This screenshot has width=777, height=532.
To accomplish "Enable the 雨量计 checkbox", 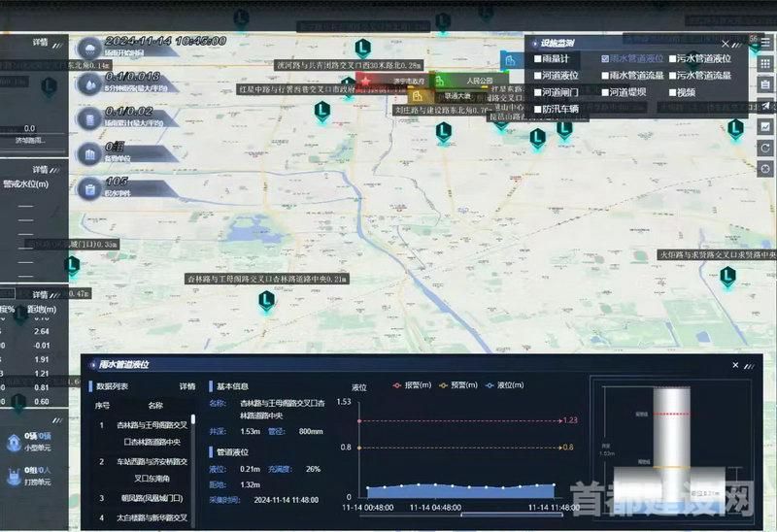I will pos(538,59).
